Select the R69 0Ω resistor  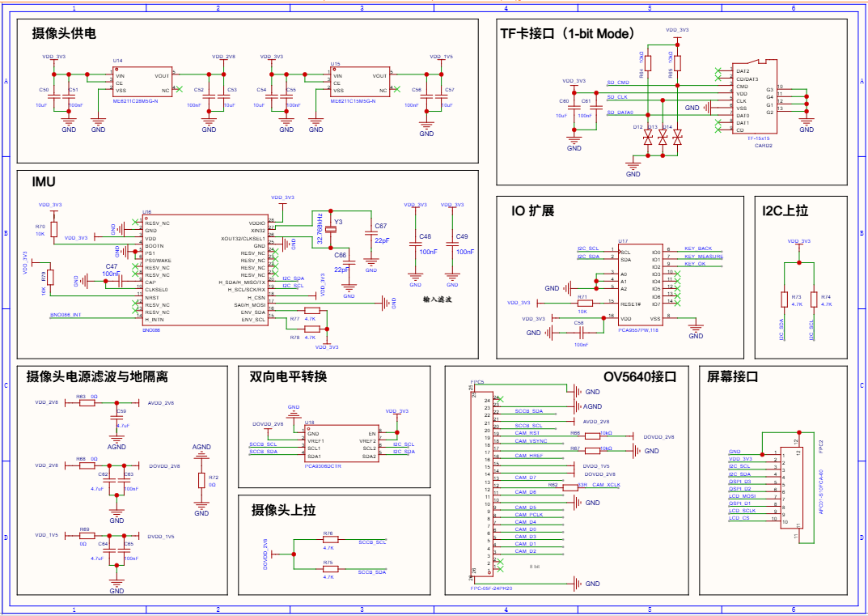tap(87, 535)
